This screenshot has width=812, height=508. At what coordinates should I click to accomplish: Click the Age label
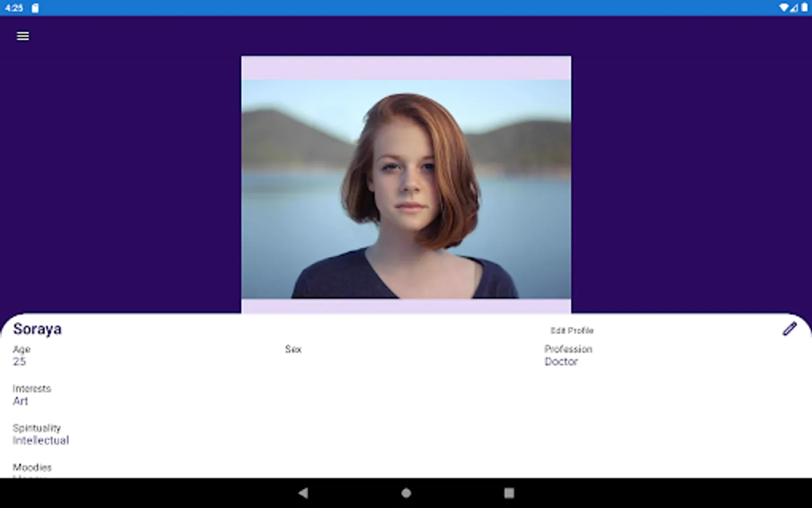(21, 350)
